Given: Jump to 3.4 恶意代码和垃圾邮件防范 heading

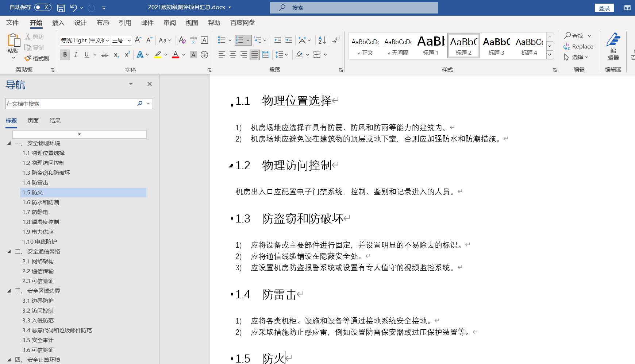Looking at the screenshot, I should coord(57,330).
